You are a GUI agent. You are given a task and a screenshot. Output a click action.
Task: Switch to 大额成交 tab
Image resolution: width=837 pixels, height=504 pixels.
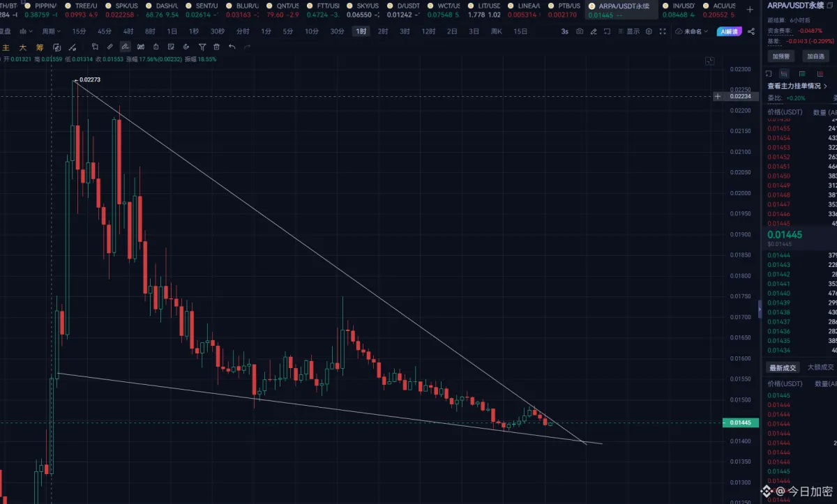click(x=820, y=367)
